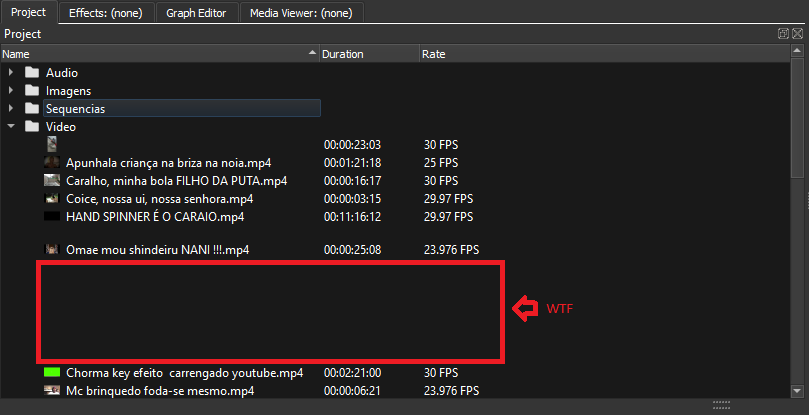Click the Audio folder icon

click(x=32, y=72)
